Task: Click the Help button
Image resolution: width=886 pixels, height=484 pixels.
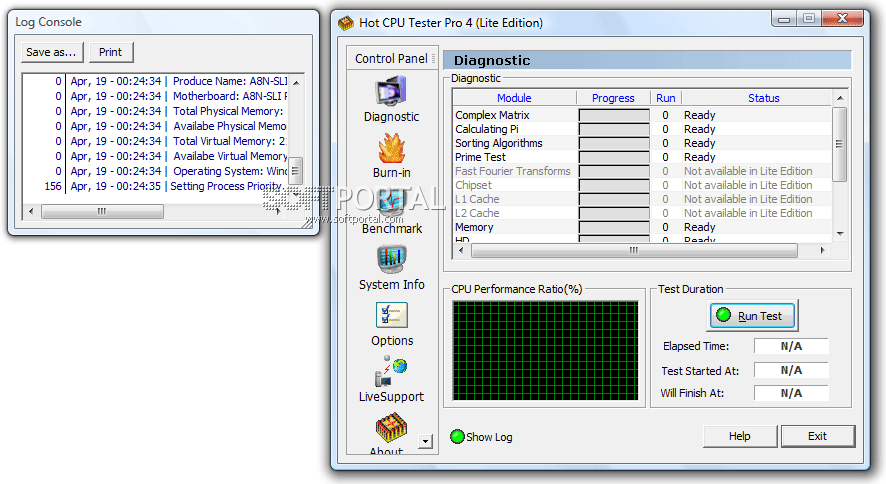Action: point(739,436)
